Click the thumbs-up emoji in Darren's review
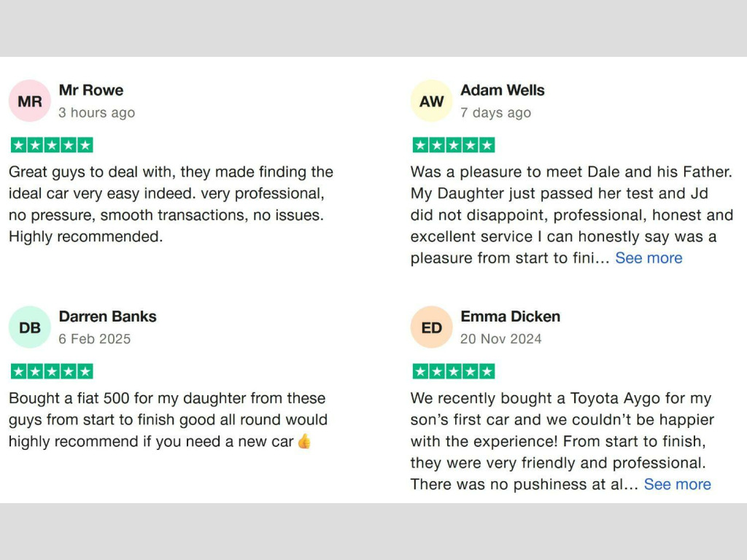Screen dimensions: 747x560 [x=304, y=441]
